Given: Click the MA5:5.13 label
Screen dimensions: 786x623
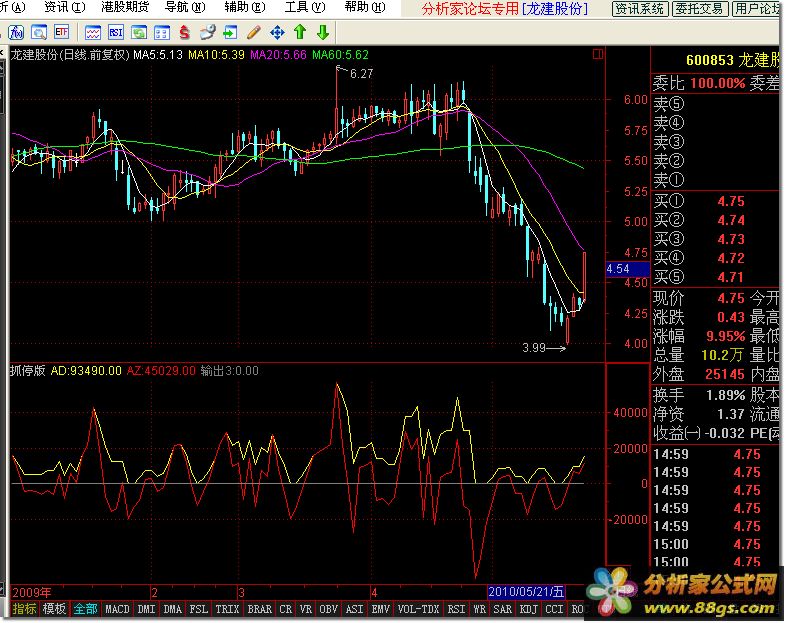Looking at the screenshot, I should 158,55.
